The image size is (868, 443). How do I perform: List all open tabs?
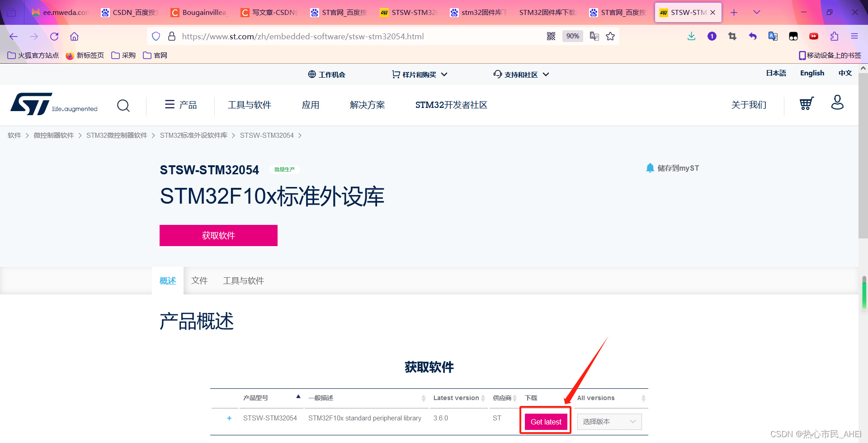757,13
